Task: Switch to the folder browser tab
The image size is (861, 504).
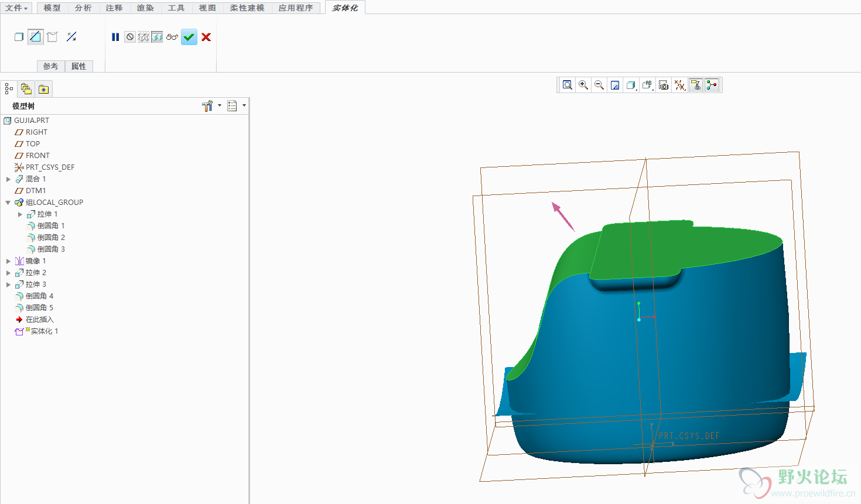Action: (x=26, y=89)
